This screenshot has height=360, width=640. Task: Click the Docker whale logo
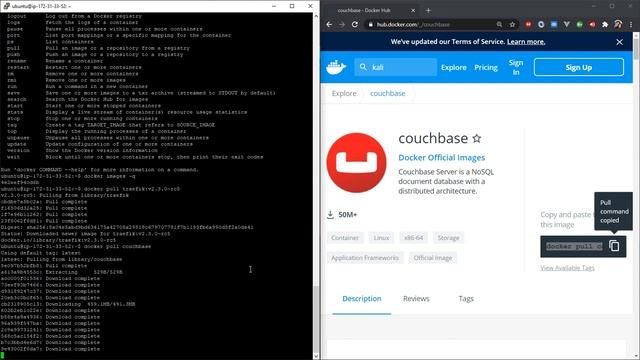click(x=336, y=67)
